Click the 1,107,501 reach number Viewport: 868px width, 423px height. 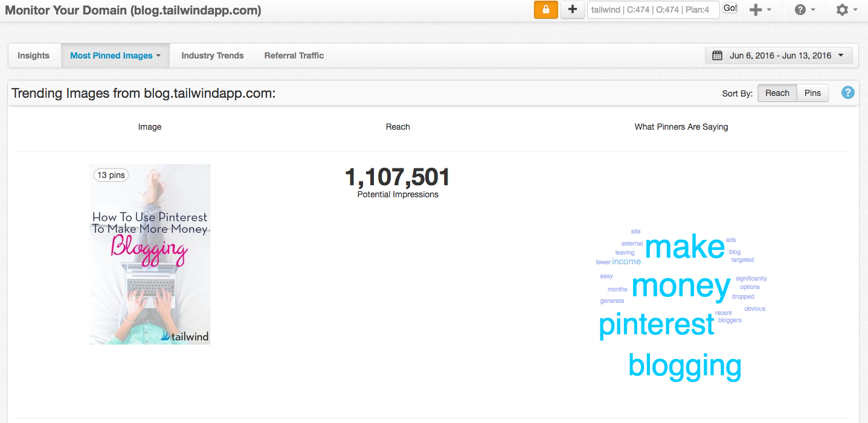397,177
